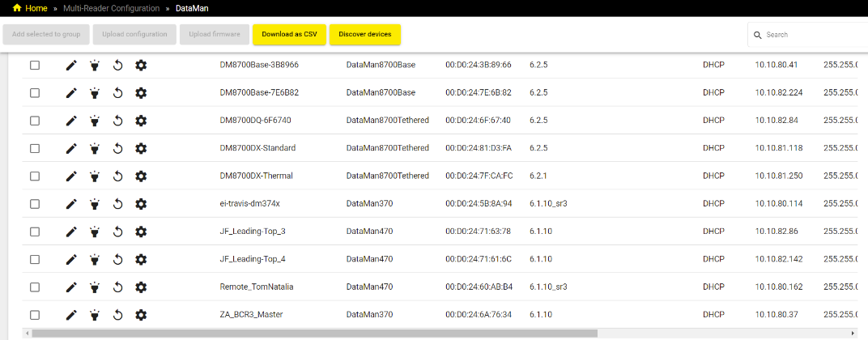Select the DM8700Base-7E6B82 row checkbox

click(x=35, y=93)
